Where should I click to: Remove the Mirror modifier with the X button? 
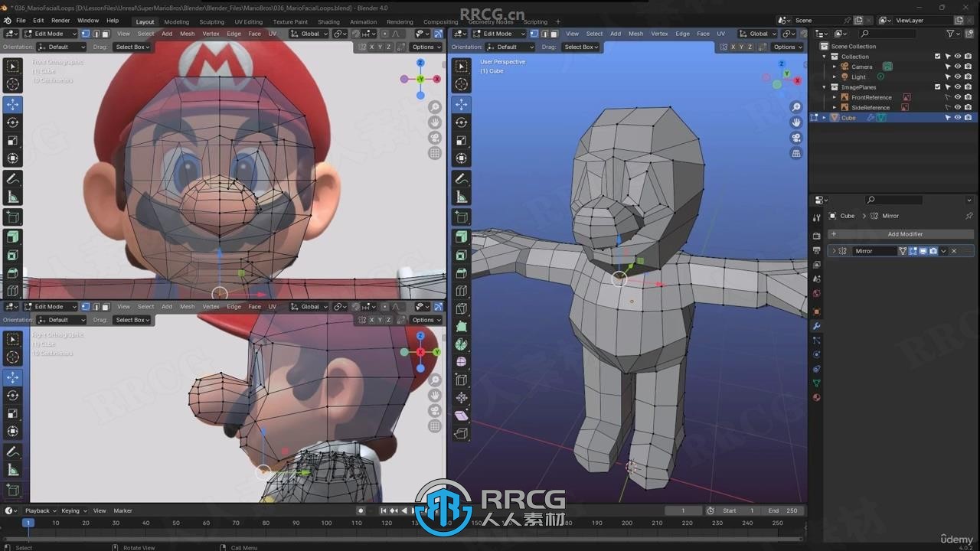[x=954, y=251]
